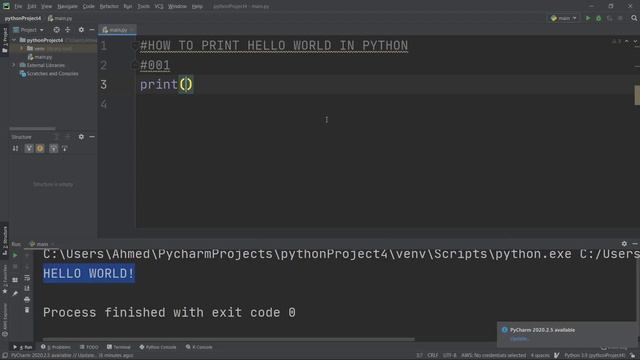Open Search Everywhere magnifier icon
This screenshot has height=360, width=640.
pyautogui.click(x=634, y=18)
